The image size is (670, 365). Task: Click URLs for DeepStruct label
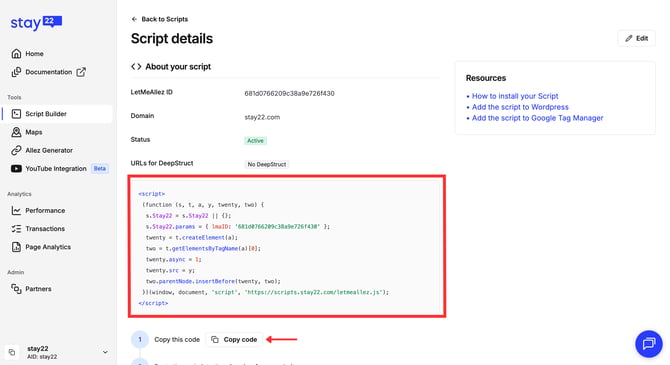pos(162,163)
